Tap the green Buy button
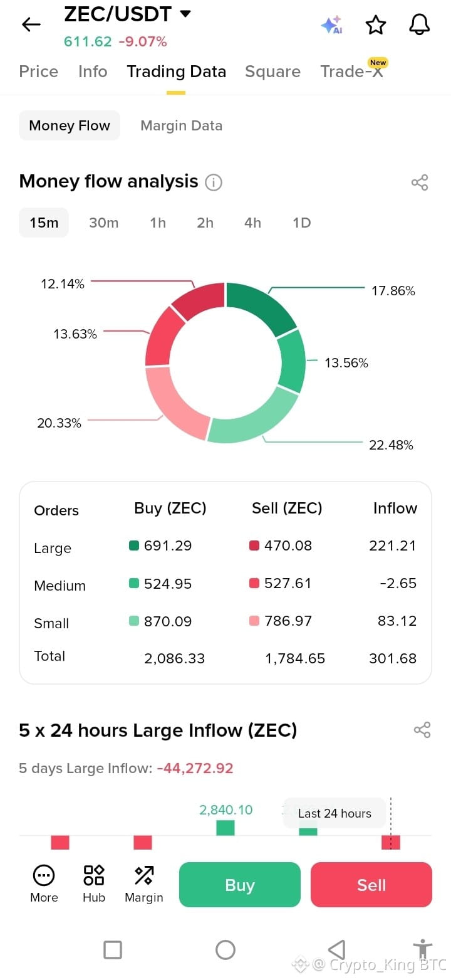 pyautogui.click(x=240, y=885)
